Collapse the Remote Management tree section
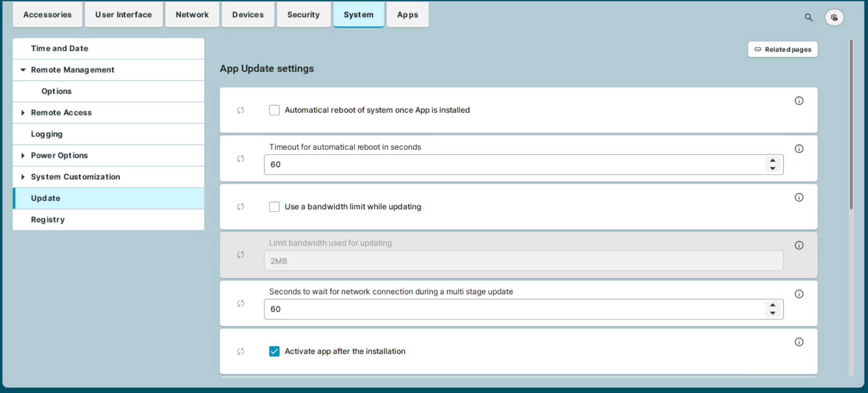The width and height of the screenshot is (868, 393). (23, 70)
